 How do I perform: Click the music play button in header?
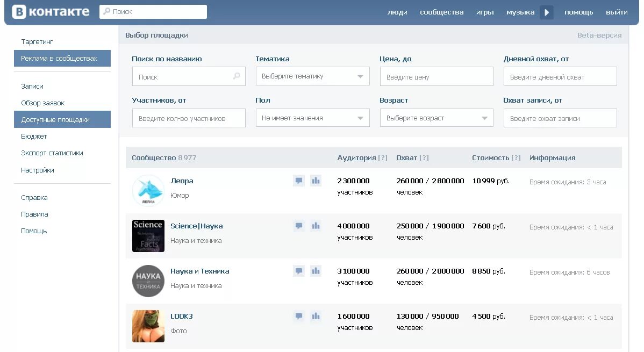coord(546,12)
